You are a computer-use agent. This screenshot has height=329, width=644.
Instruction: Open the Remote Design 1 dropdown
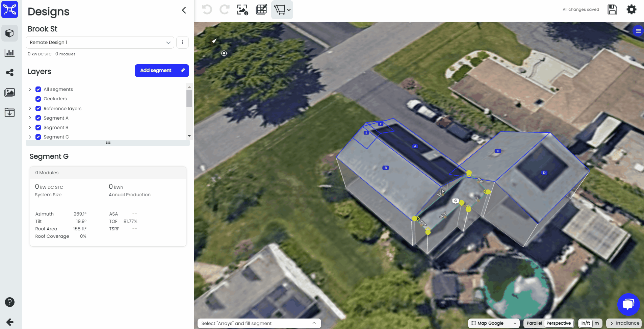tap(100, 43)
